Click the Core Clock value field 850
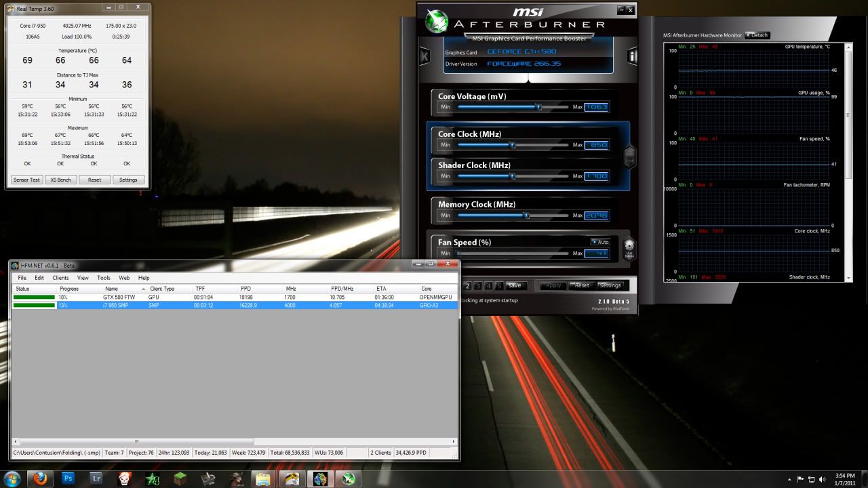Screen dimensions: 868x488 pos(597,145)
